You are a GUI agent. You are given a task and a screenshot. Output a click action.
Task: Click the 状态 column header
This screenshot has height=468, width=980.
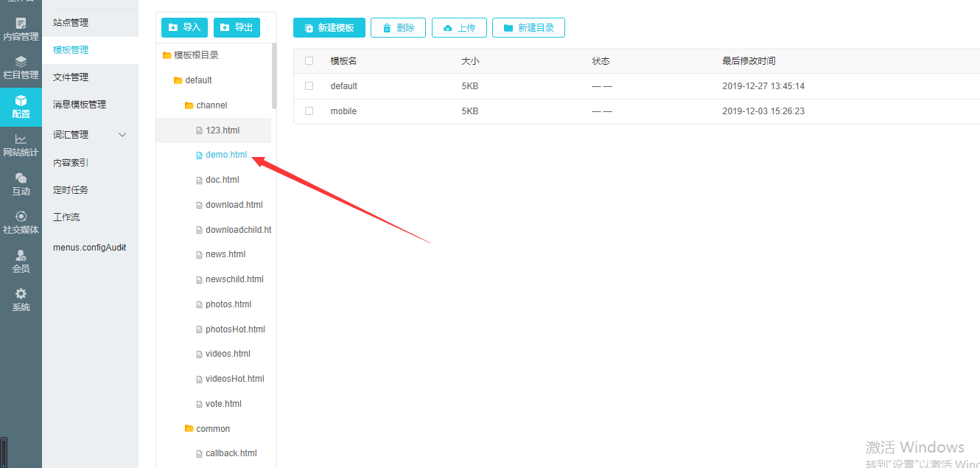[601, 61]
